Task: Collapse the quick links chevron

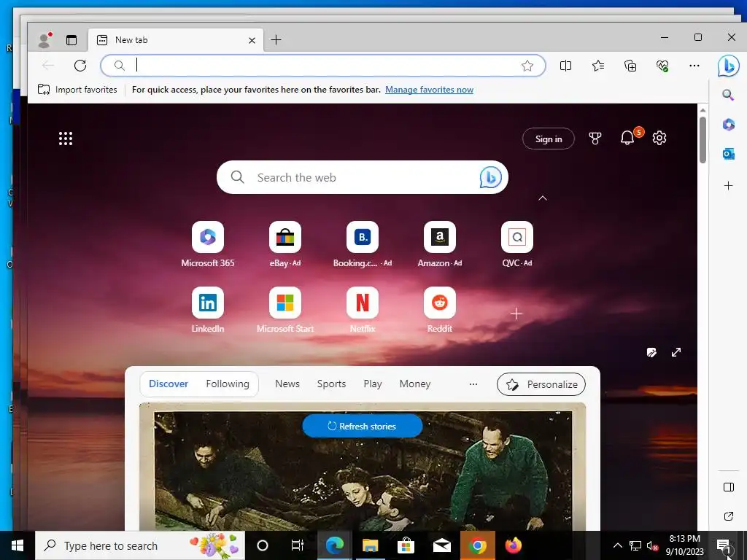Action: tap(543, 198)
